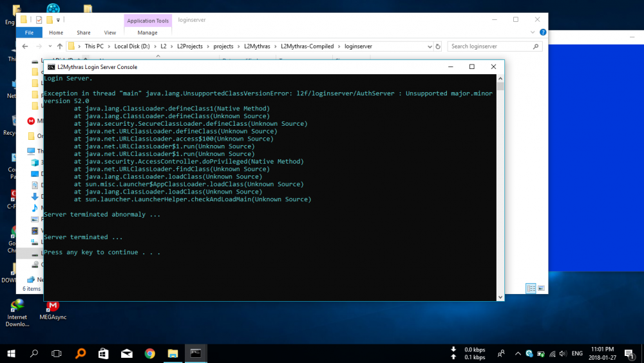The image size is (644, 363).
Task: Open the Mail app from taskbar
Action: (126, 353)
